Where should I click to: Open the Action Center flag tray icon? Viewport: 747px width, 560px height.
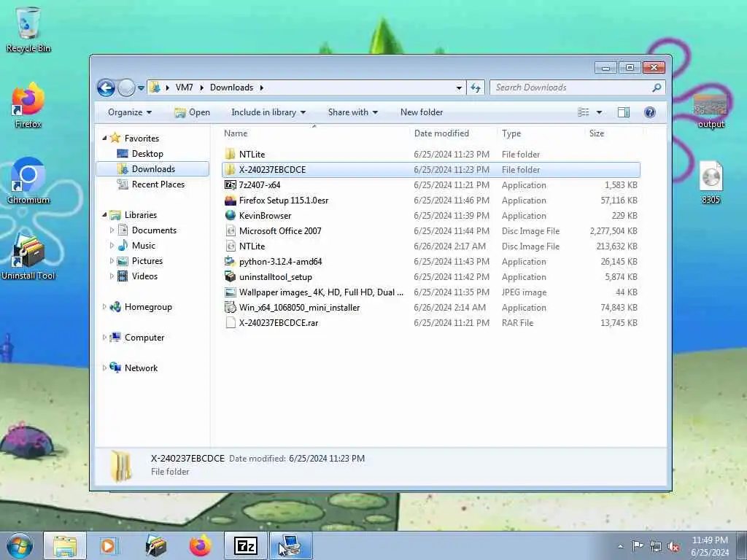pyautogui.click(x=638, y=546)
